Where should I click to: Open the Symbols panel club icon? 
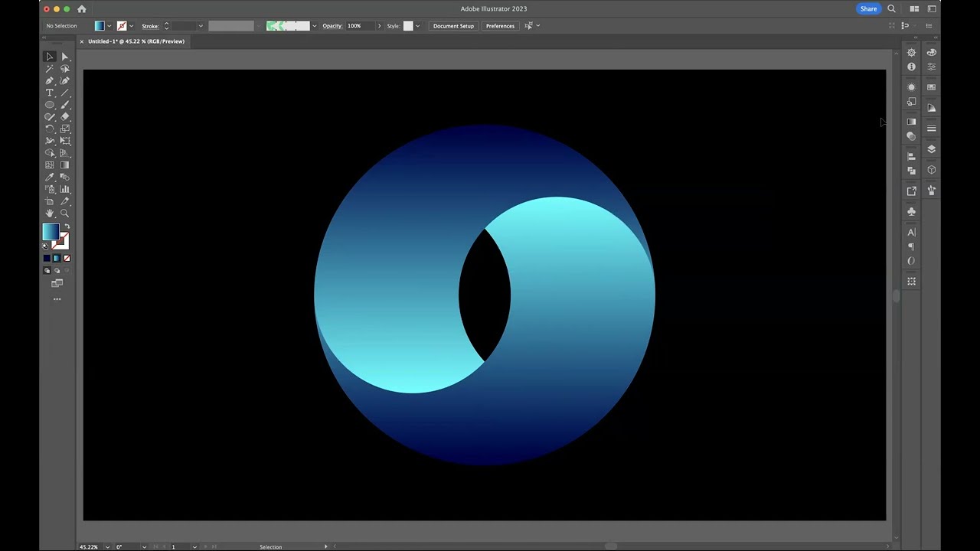click(x=911, y=211)
